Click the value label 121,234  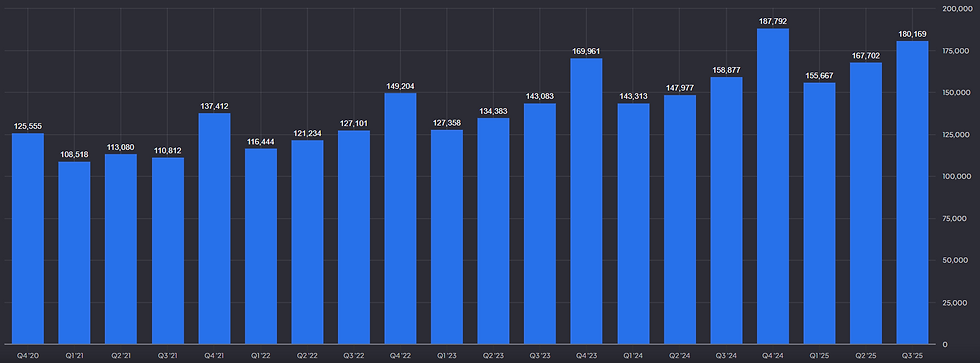click(308, 134)
